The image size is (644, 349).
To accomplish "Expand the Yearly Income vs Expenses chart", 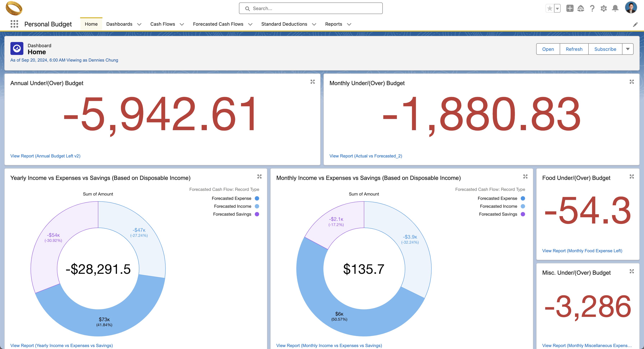I will click(259, 176).
